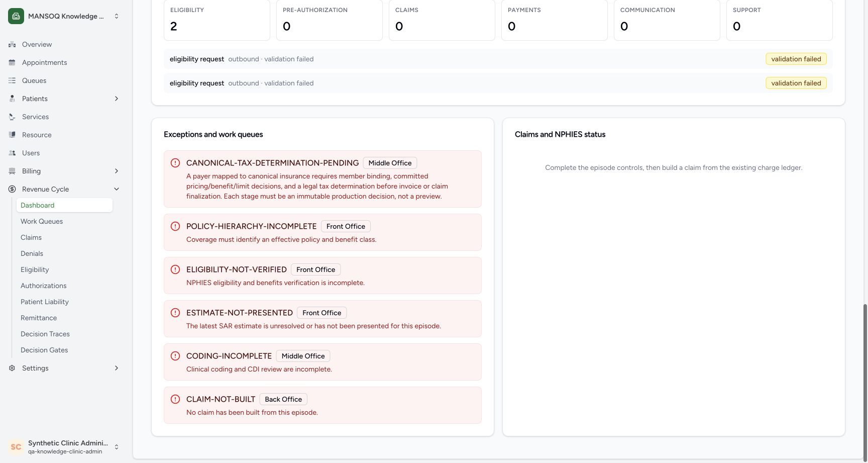
Task: Open the ELIGIBILITY count card
Action: [217, 20]
